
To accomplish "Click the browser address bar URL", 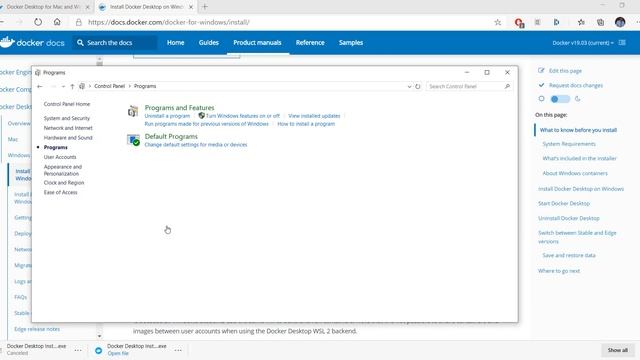I will [x=169, y=22].
